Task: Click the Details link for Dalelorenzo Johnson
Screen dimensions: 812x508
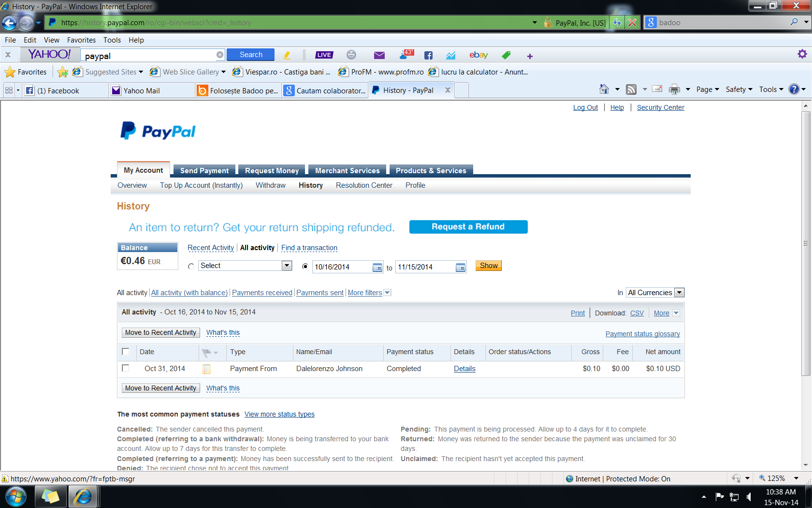Action: [464, 369]
